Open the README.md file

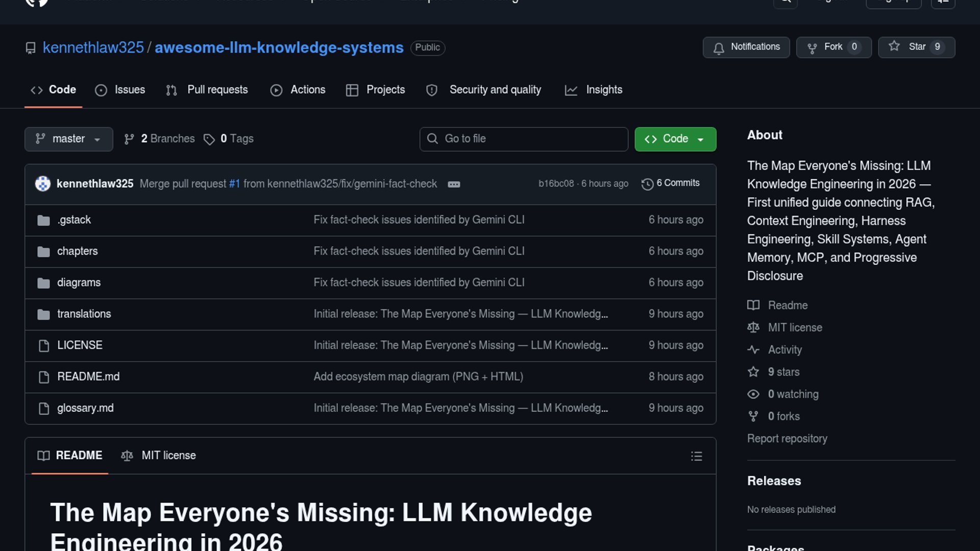(x=88, y=377)
